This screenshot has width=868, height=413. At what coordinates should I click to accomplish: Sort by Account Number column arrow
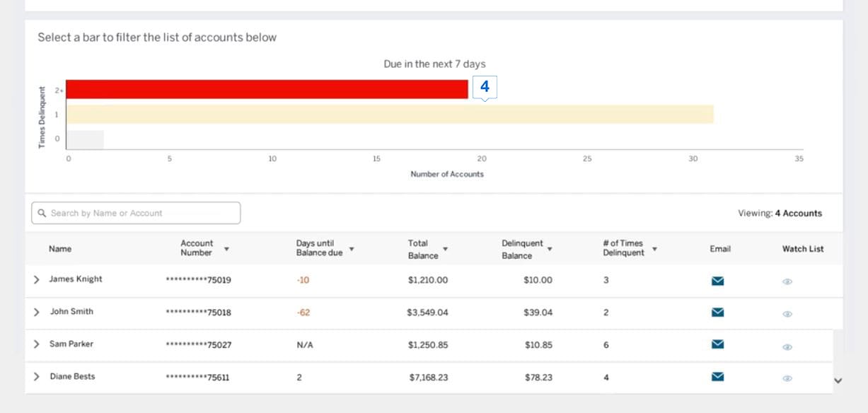tap(226, 249)
